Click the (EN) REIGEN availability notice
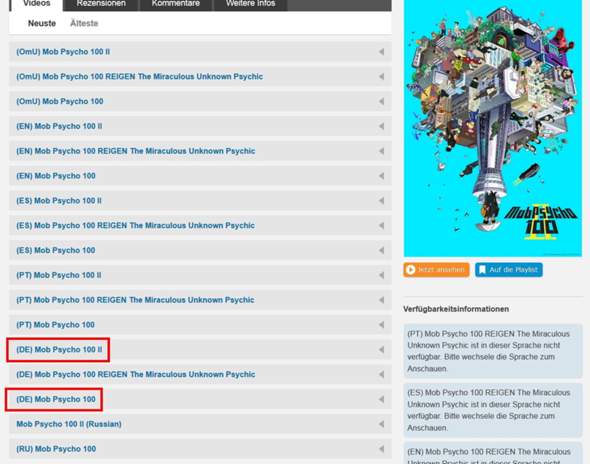This screenshot has height=464, width=590. coord(493,453)
